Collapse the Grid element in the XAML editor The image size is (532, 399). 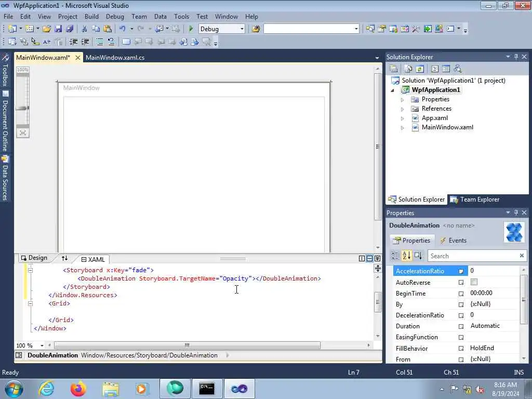point(30,303)
